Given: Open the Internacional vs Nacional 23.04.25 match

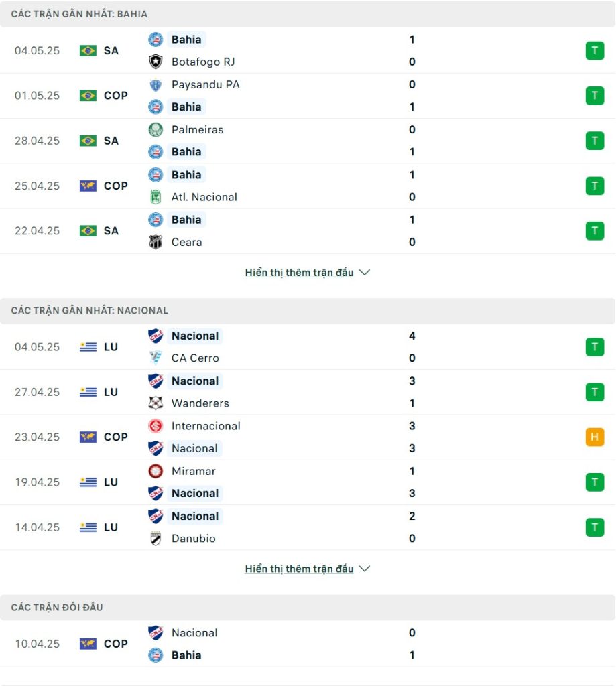Looking at the screenshot, I should [308, 437].
